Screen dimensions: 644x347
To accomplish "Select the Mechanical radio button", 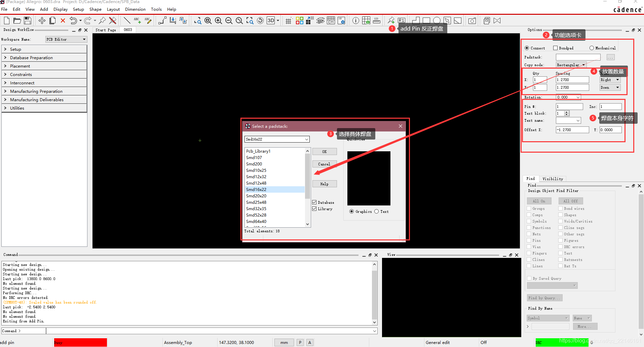I will (x=592, y=48).
